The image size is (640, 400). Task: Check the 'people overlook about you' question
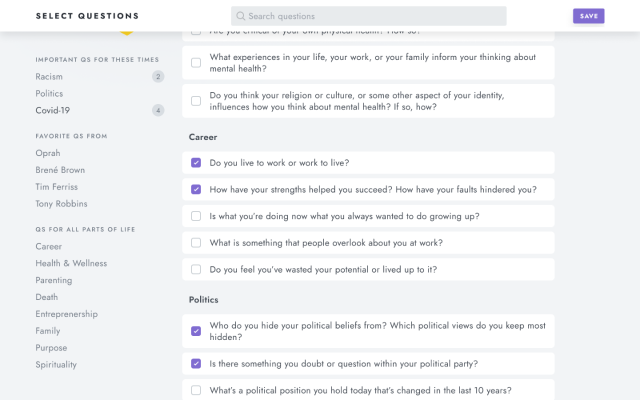pos(196,243)
